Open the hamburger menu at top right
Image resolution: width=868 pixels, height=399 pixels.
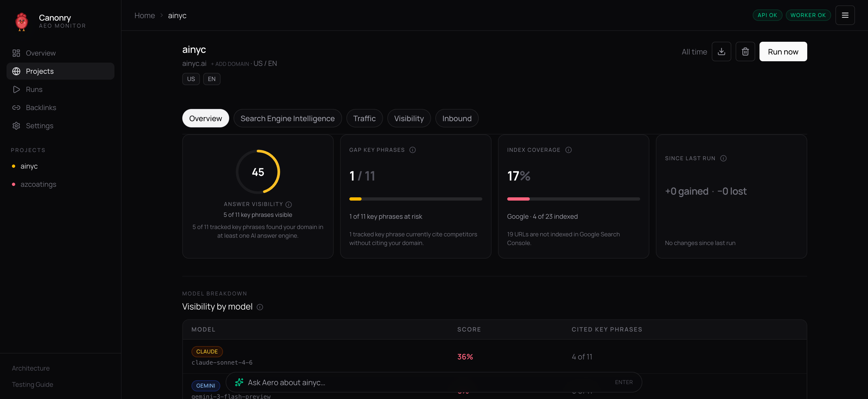[845, 15]
